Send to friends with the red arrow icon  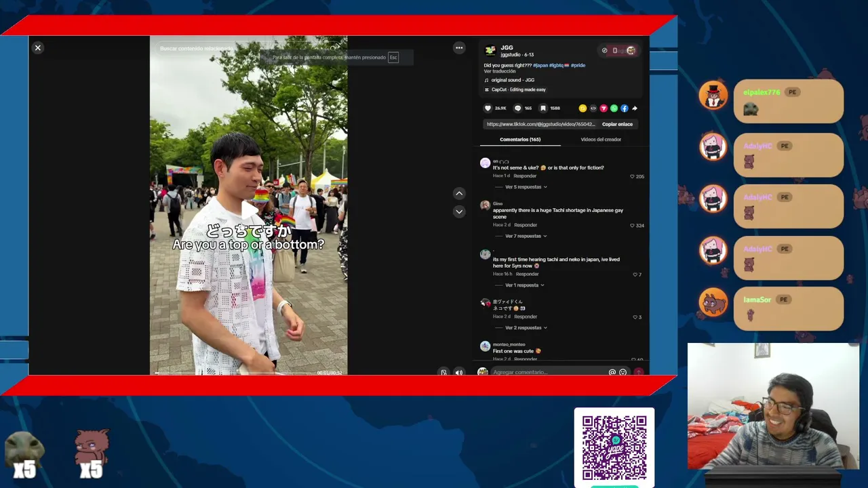pyautogui.click(x=604, y=108)
